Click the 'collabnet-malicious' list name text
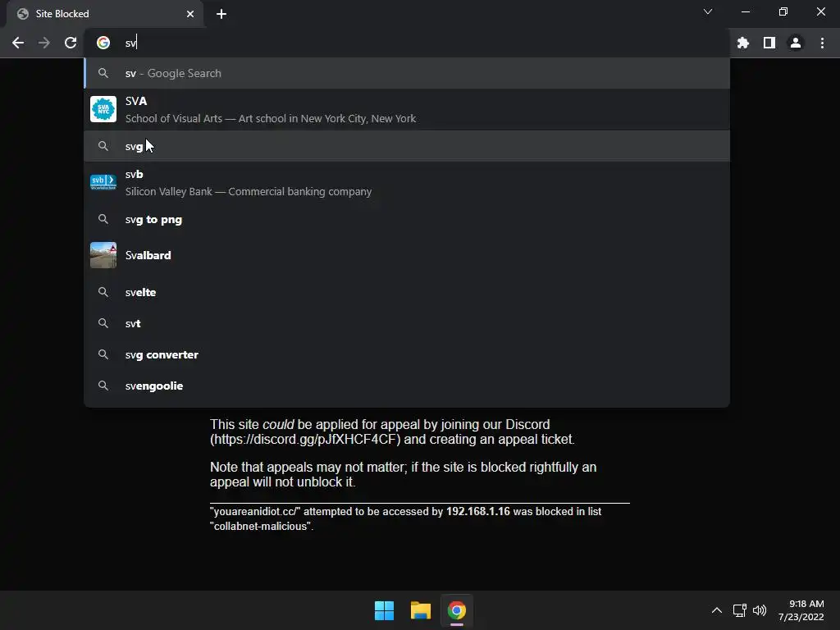 (x=261, y=527)
